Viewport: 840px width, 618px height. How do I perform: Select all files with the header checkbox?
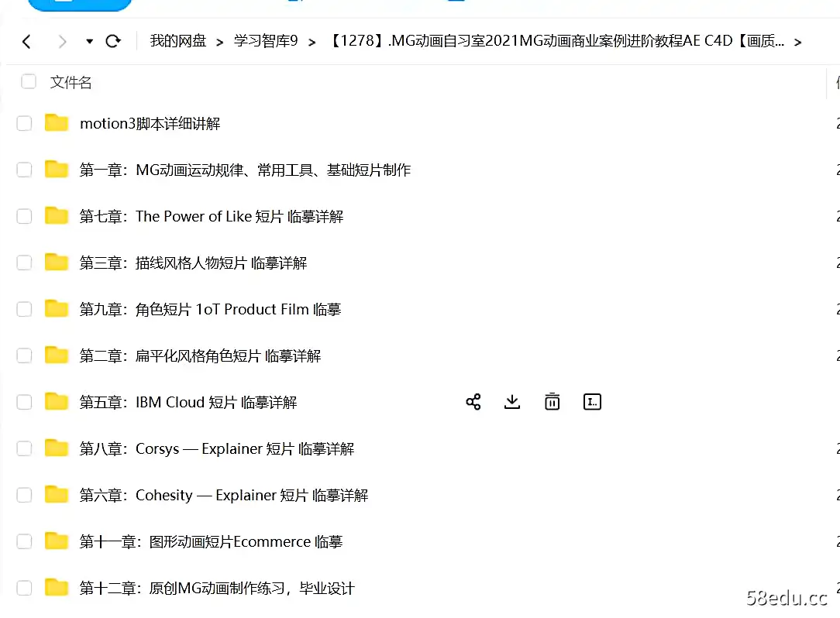click(x=28, y=81)
